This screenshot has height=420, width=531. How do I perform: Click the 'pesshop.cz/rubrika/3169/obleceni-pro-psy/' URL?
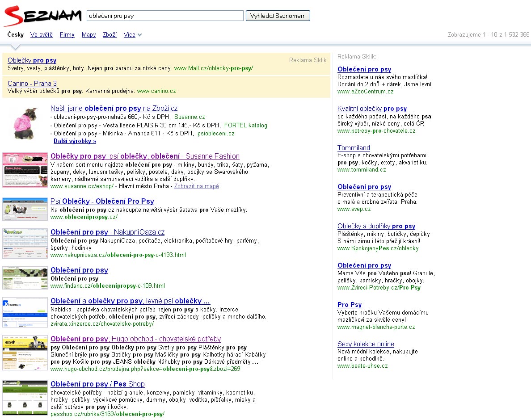coord(107,414)
